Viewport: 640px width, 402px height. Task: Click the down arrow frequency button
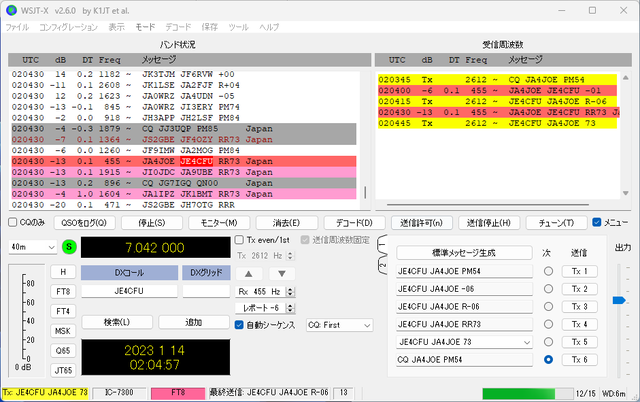tap(282, 273)
